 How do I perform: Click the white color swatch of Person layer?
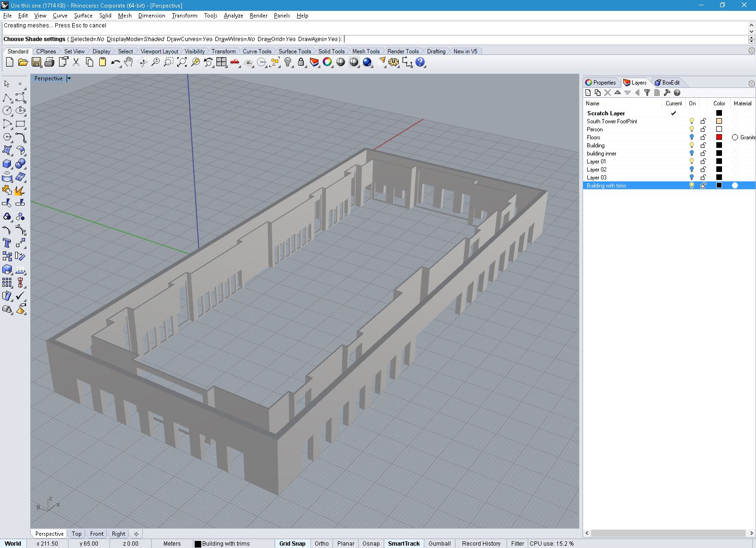[719, 129]
